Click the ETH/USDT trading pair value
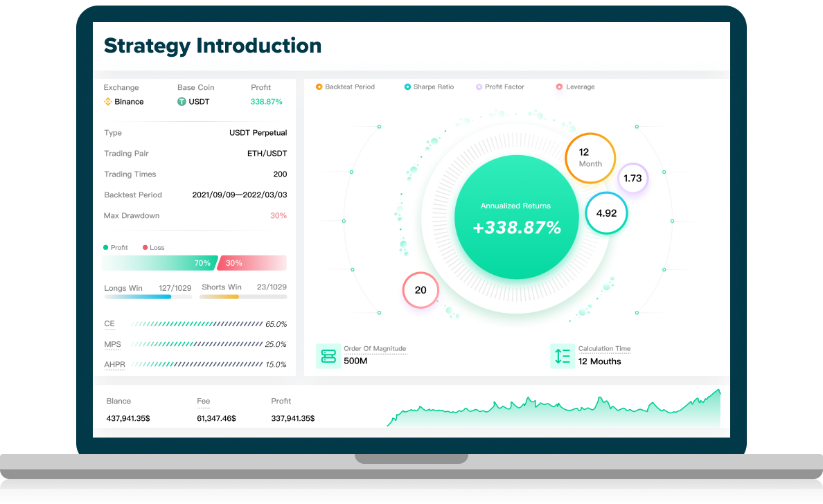The width and height of the screenshot is (823, 504). pyautogui.click(x=267, y=153)
